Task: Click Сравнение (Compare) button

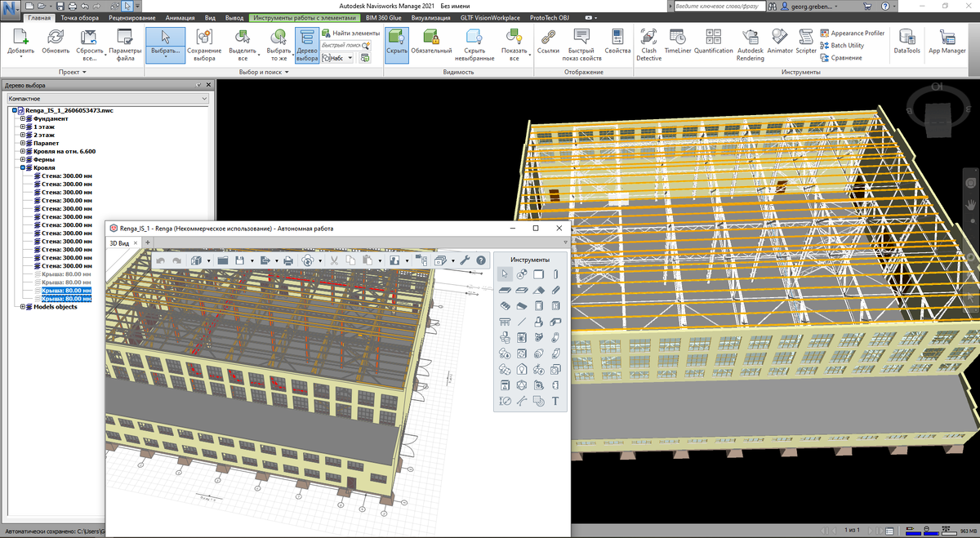Action: pyautogui.click(x=841, y=58)
